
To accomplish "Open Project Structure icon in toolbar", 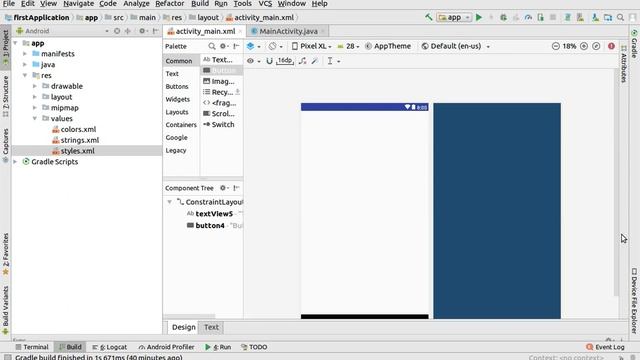I will tap(608, 18).
